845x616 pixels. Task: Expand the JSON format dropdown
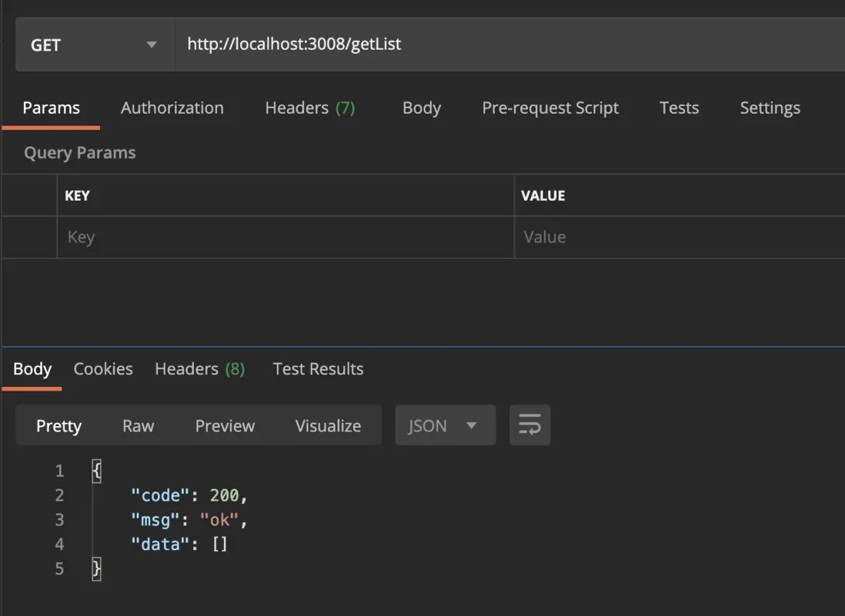tap(445, 425)
